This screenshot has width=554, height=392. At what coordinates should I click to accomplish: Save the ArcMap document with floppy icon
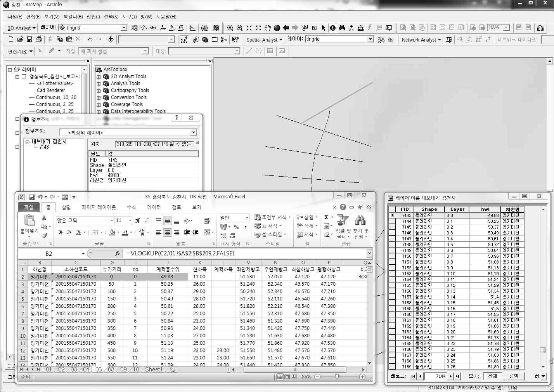29,40
